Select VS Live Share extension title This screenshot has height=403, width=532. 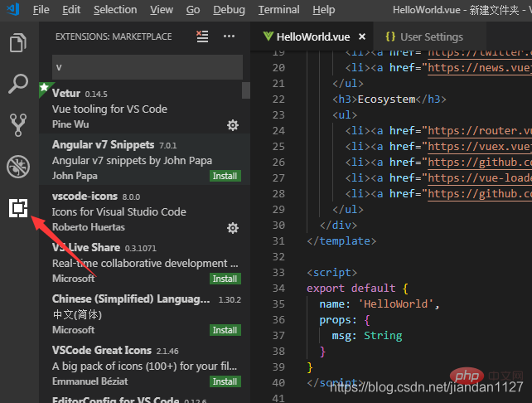[x=86, y=247]
